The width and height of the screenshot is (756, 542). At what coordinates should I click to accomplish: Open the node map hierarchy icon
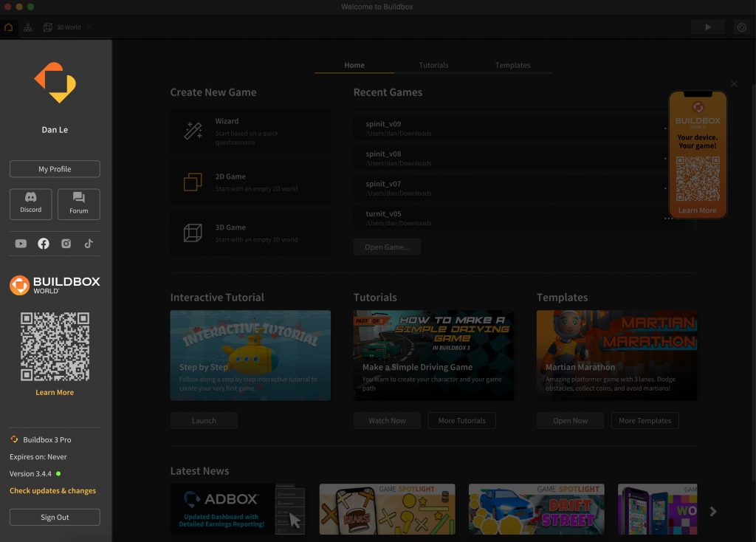coord(28,27)
